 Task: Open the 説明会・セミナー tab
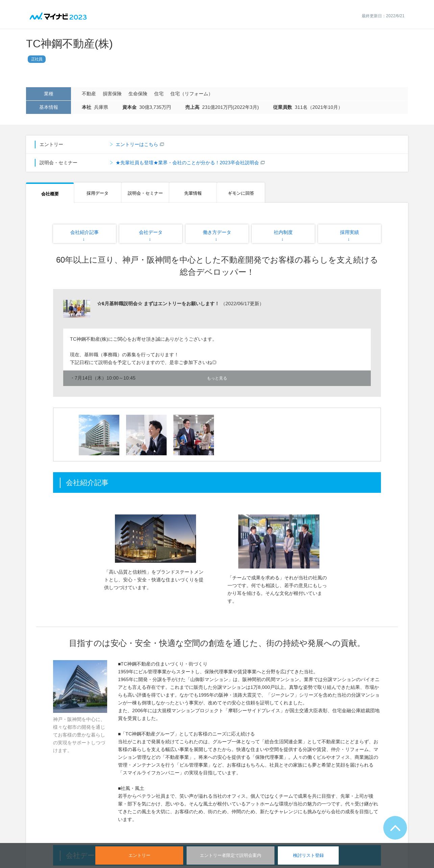tap(145, 193)
